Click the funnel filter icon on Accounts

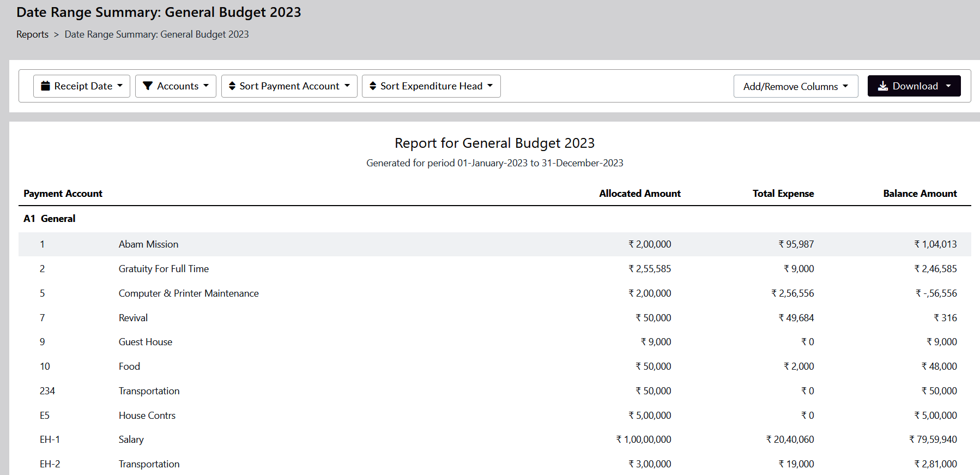tap(147, 86)
